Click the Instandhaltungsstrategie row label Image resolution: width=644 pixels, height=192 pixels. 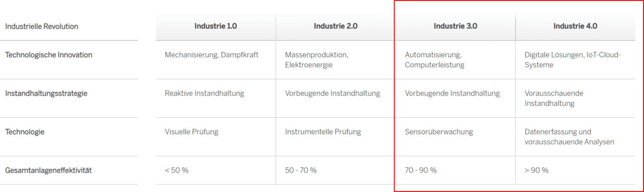point(46,93)
